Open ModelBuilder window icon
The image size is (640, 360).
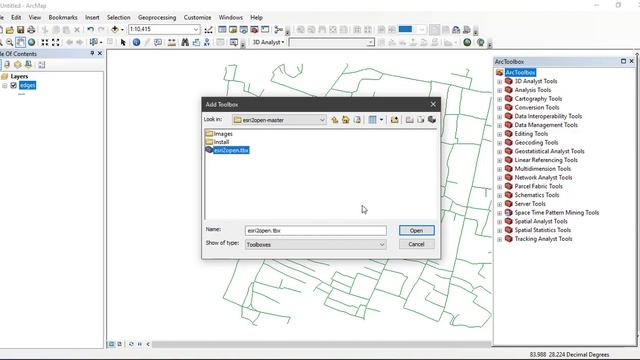pos(279,30)
